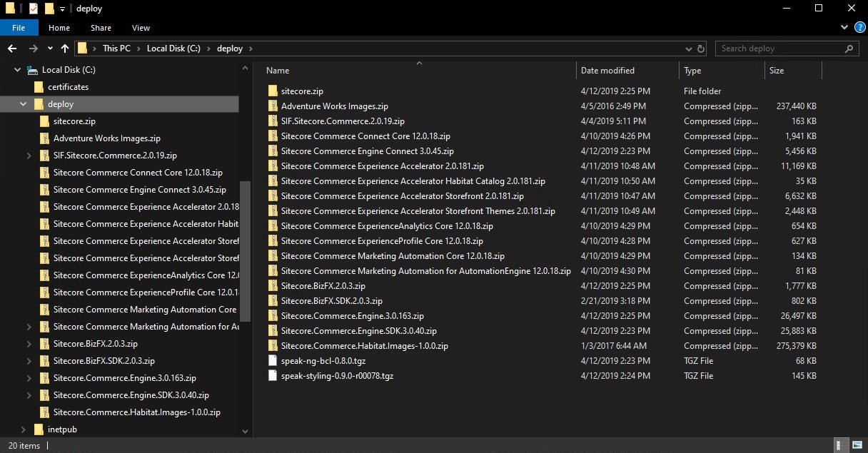868x453 pixels.
Task: Collapse the deploy folder in tree
Action: click(24, 104)
